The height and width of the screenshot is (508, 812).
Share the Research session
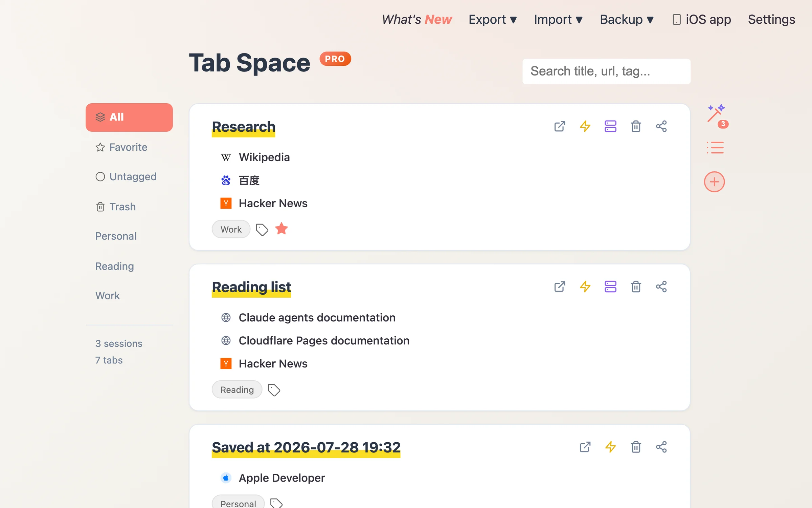(661, 126)
